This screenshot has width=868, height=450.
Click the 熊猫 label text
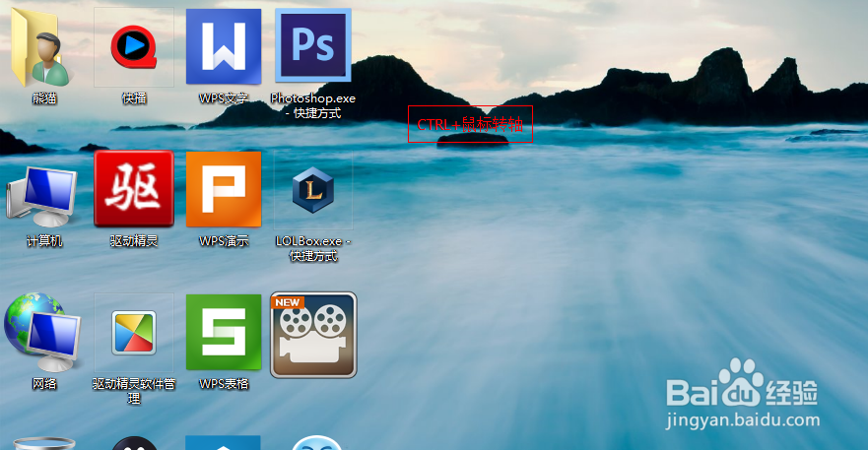(44, 98)
